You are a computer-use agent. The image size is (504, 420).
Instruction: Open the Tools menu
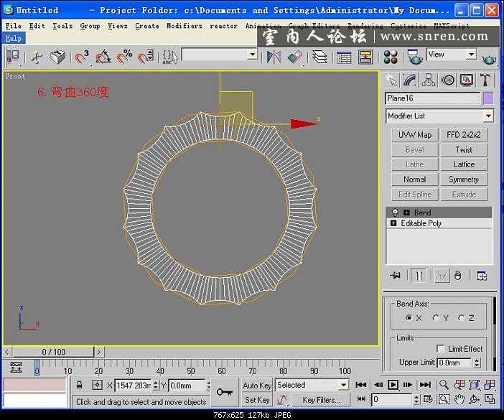pyautogui.click(x=62, y=26)
